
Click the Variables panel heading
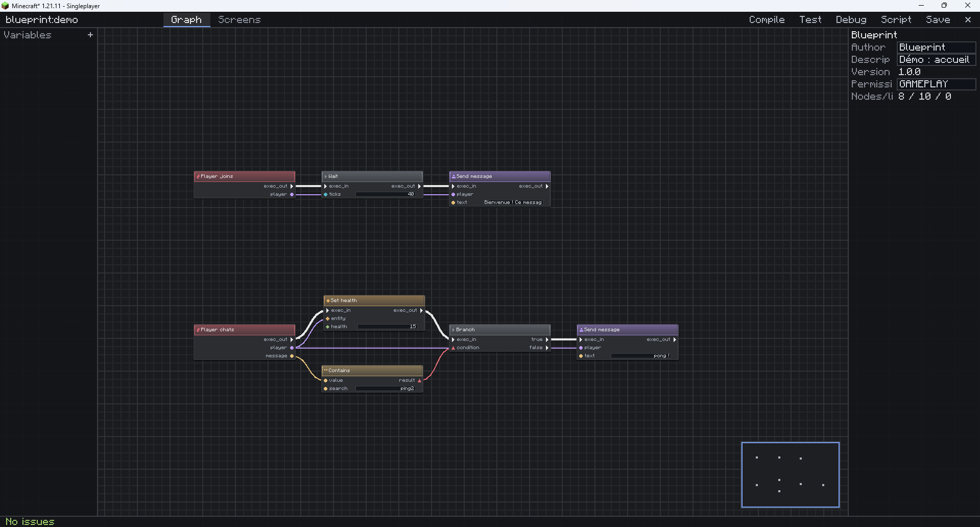tap(28, 35)
